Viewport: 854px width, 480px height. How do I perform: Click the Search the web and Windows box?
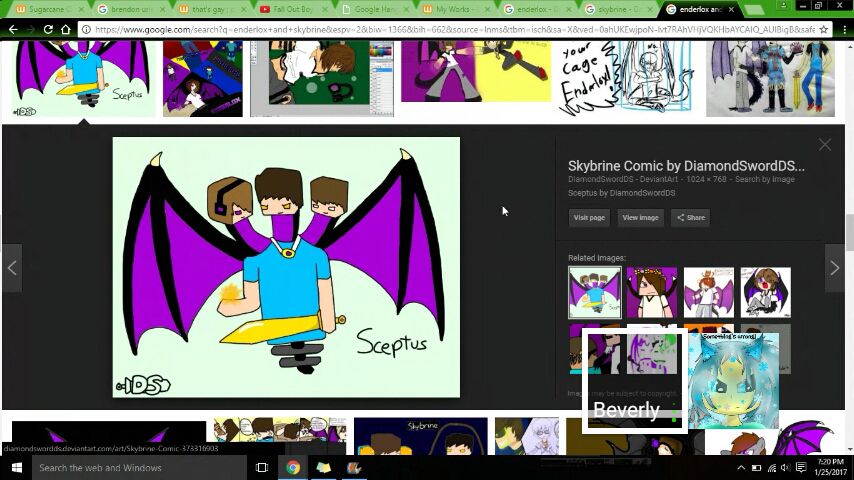click(139, 467)
